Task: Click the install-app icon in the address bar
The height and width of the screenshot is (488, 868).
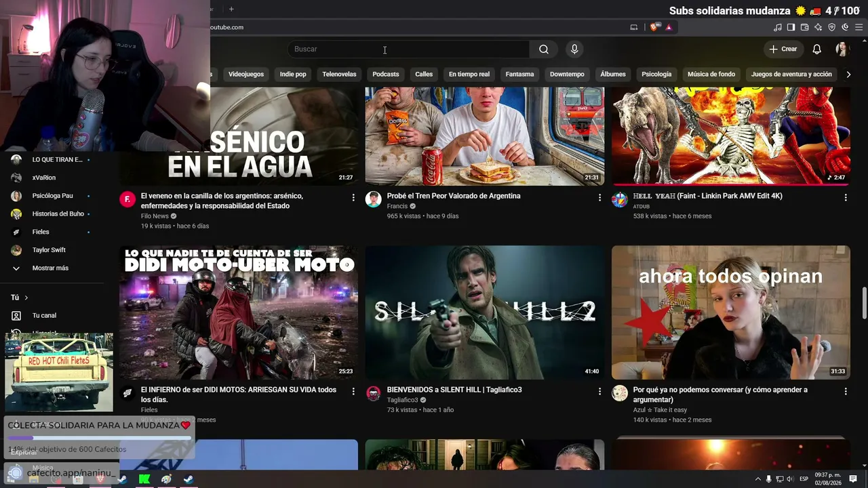Action: (x=634, y=27)
